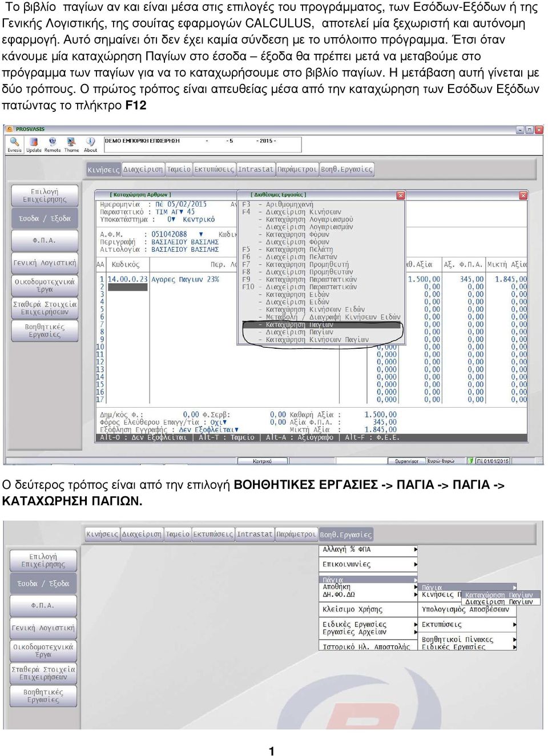Image resolution: width=548 pixels, height=756 pixels.
Task: Click the DEMO ΕΜΠΟΡΙΚΗ ΕΠΙΧΕΙΡΗΣΗ company field
Action: tap(202, 144)
